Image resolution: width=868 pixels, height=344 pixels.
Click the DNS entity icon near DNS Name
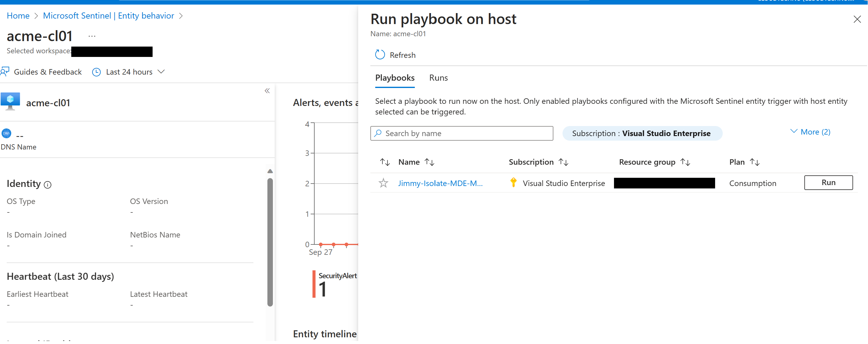coord(6,133)
